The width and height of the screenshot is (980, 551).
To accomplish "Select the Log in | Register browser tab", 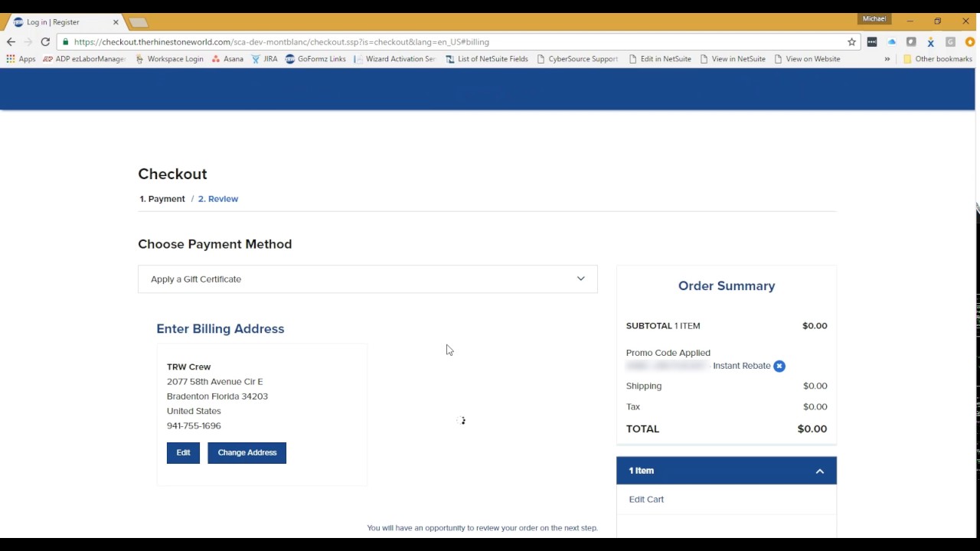I will coord(65,22).
